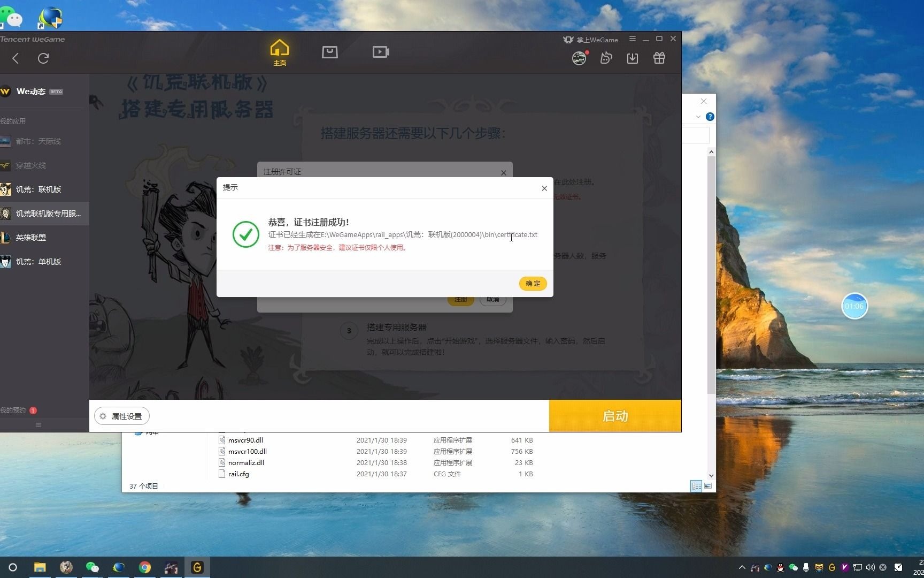The height and width of the screenshot is (578, 924).
Task: Open File Explorer from the taskbar
Action: click(x=40, y=567)
